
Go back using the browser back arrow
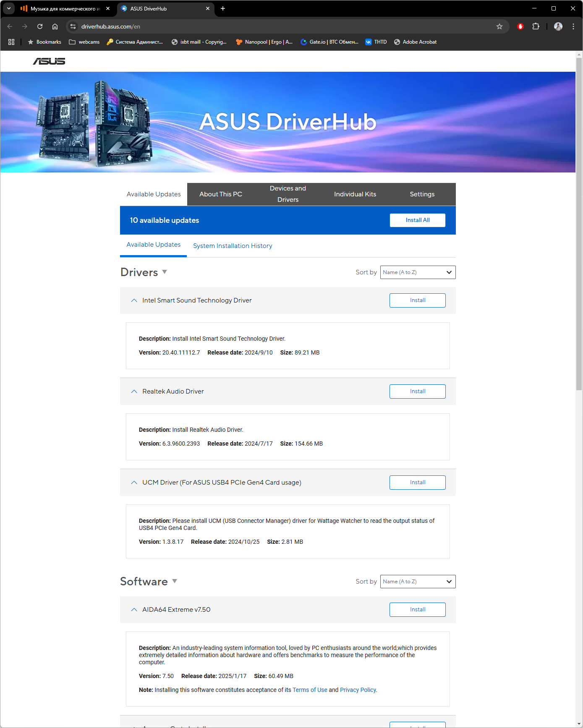10,26
